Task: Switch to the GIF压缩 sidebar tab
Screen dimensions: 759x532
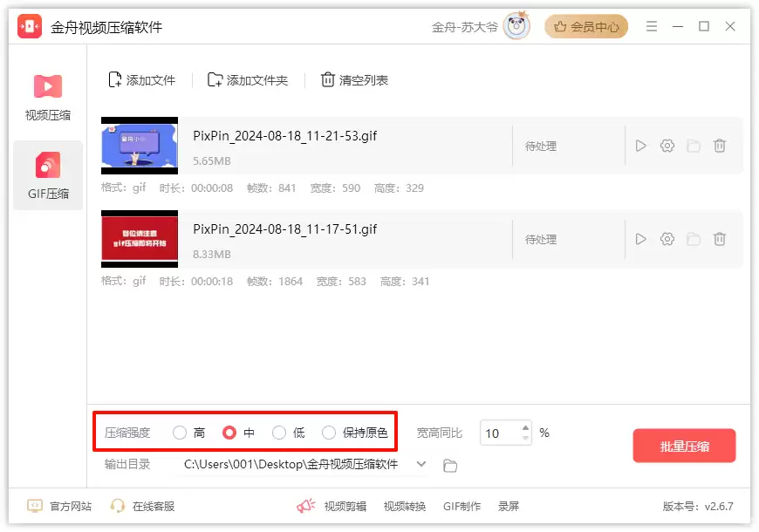Action: pos(47,175)
